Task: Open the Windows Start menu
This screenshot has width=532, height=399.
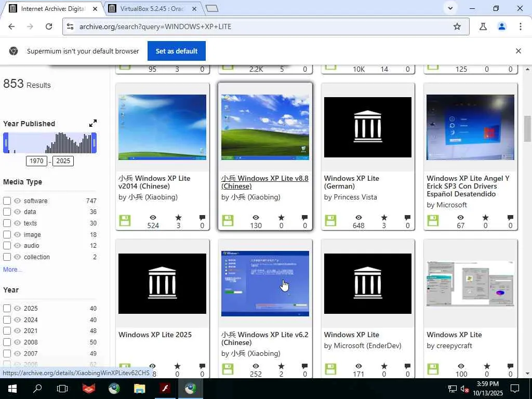Action: point(12,389)
